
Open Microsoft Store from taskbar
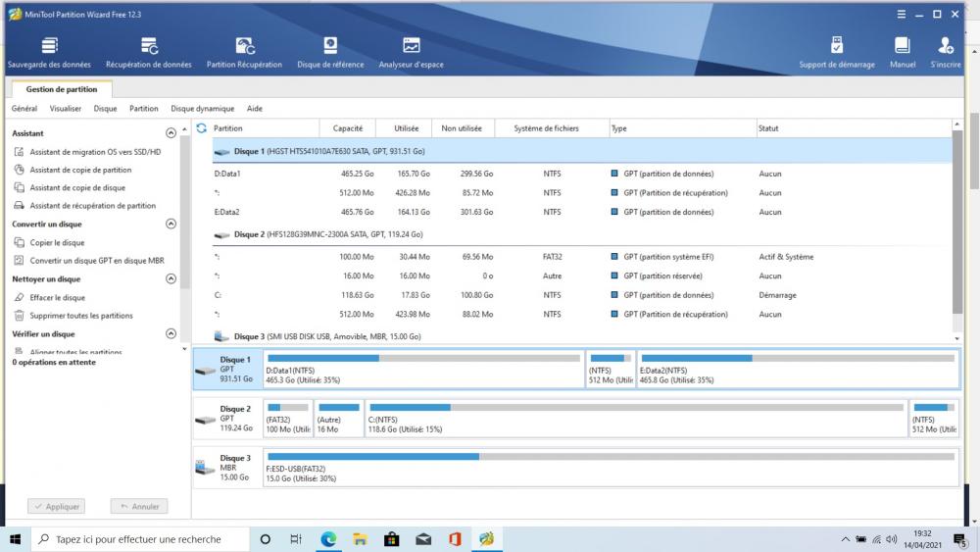(392, 539)
